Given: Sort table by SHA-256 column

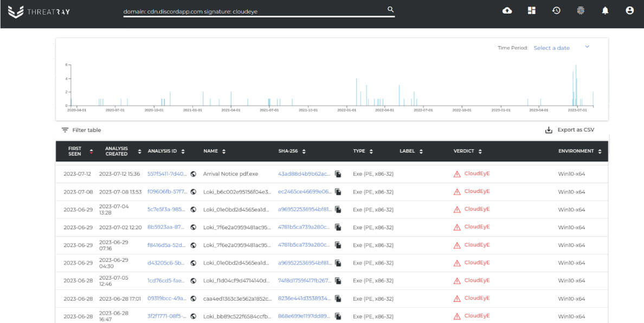Looking at the screenshot, I should pos(304,151).
